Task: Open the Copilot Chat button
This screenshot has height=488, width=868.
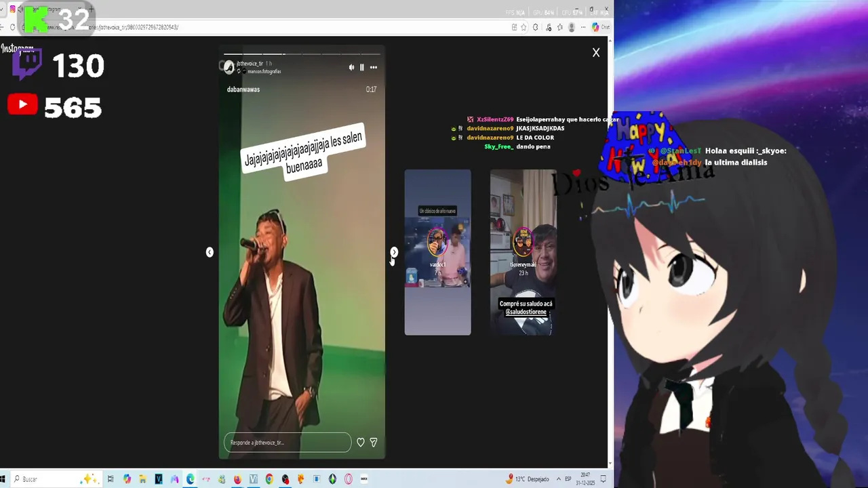Action: point(601,27)
